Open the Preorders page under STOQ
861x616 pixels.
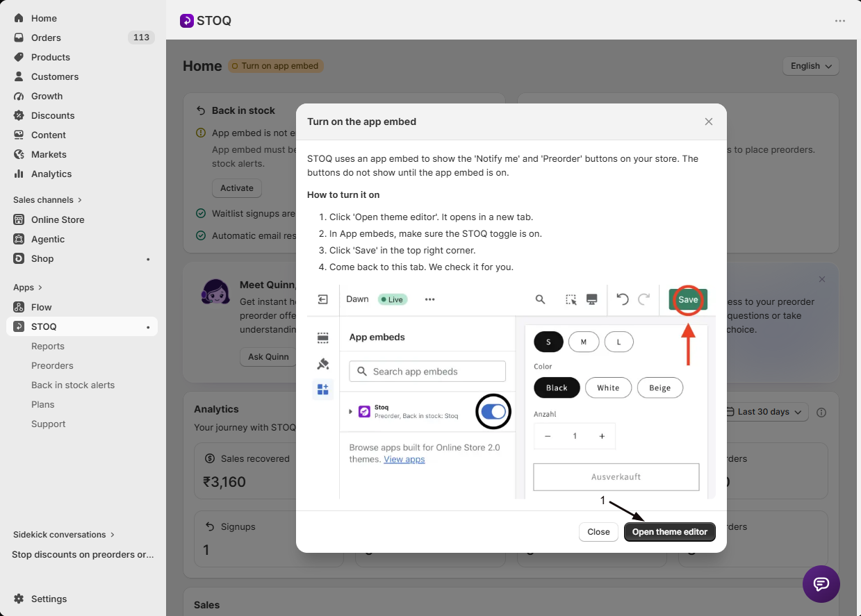point(52,365)
